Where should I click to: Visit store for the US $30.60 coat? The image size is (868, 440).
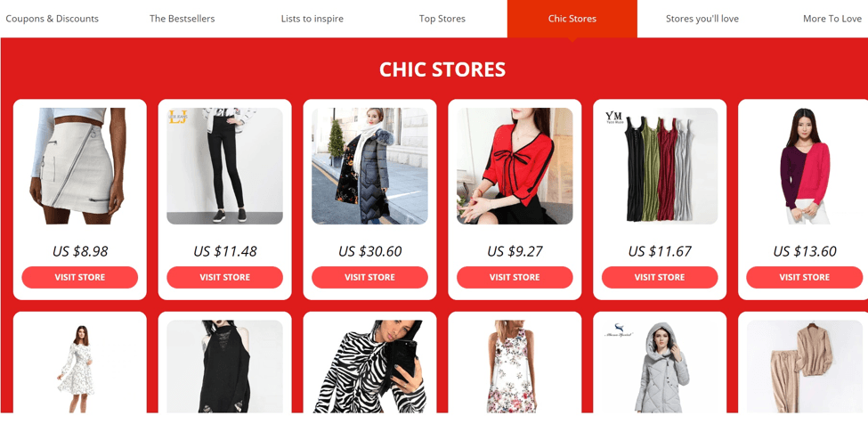pos(369,277)
